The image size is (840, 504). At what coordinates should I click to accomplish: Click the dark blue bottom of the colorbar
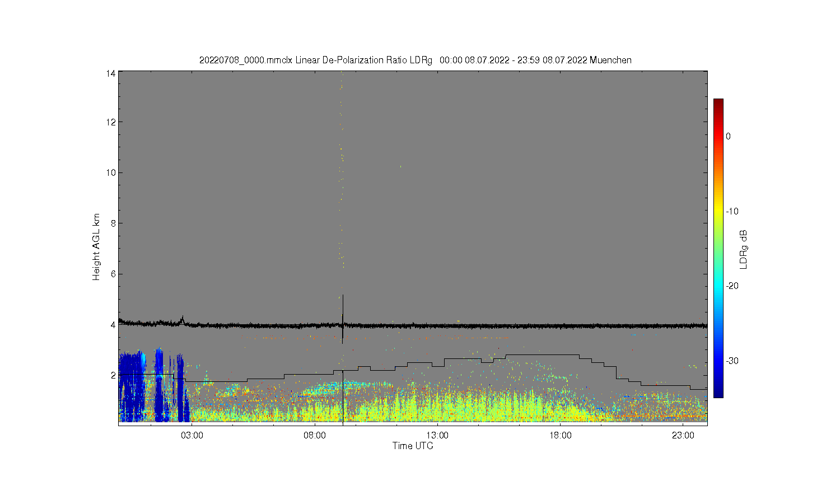pos(718,392)
